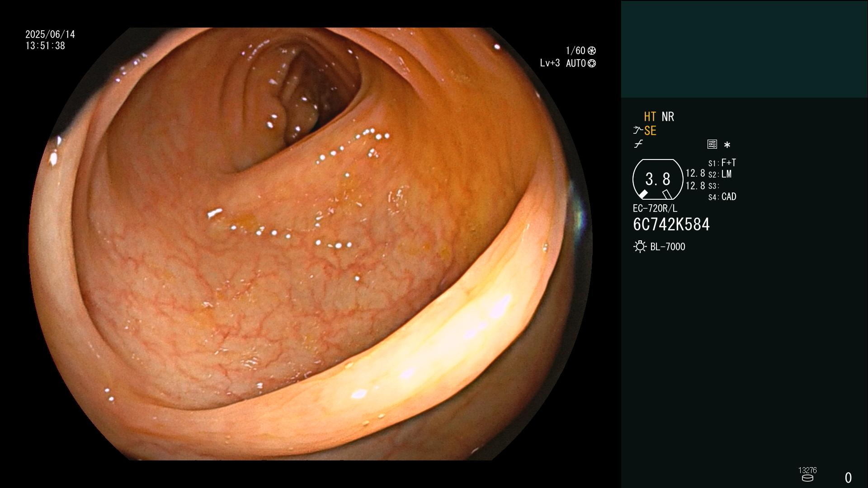
Task: Click the asterisk indicator icon
Action: 727,145
